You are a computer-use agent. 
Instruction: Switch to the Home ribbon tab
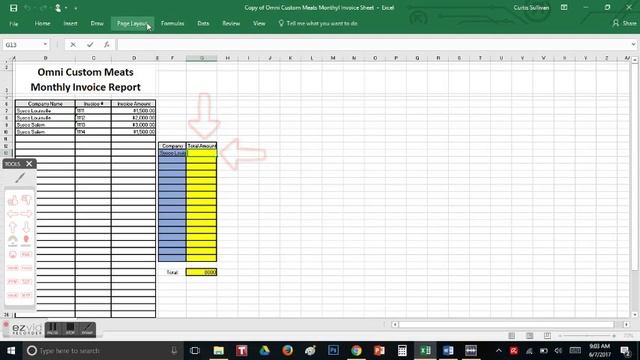(x=42, y=24)
